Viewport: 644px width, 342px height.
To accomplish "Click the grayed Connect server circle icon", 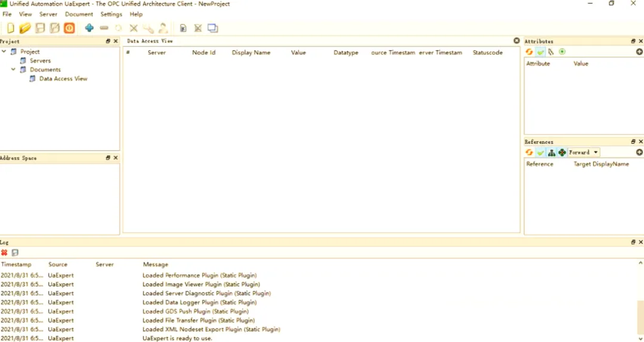I will coord(118,28).
